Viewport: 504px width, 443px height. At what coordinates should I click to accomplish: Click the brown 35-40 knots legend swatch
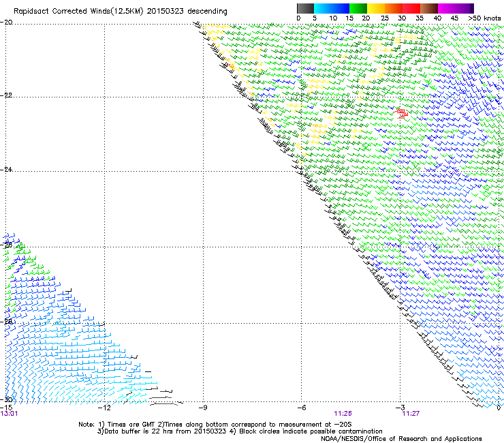(x=429, y=8)
